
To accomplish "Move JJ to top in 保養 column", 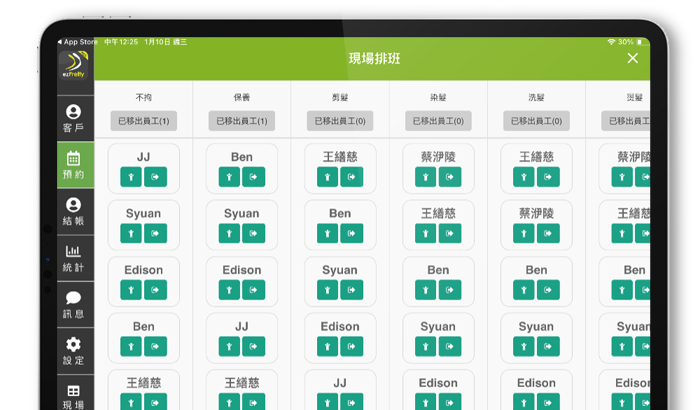I will pos(229,346).
